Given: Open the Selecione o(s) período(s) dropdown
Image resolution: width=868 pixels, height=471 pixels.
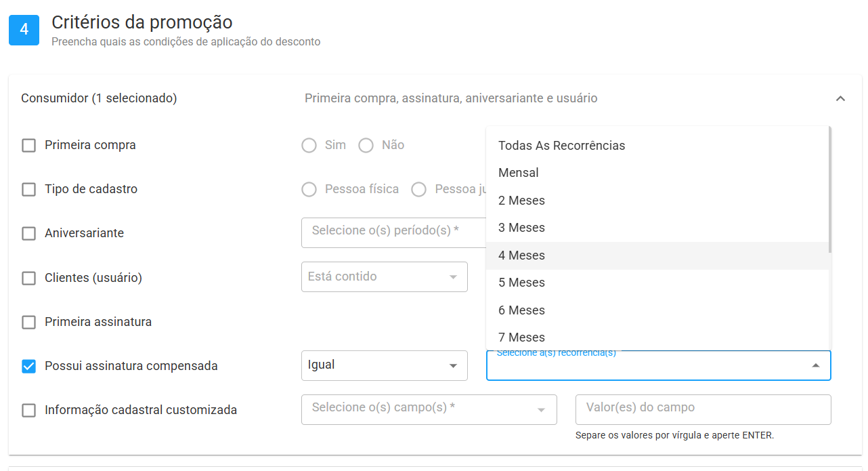Looking at the screenshot, I should pyautogui.click(x=394, y=232).
